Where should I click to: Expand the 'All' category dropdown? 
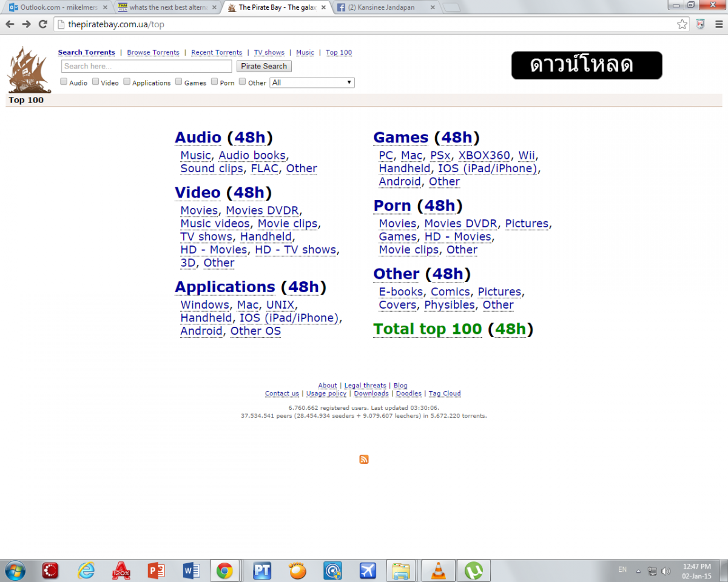pos(312,82)
